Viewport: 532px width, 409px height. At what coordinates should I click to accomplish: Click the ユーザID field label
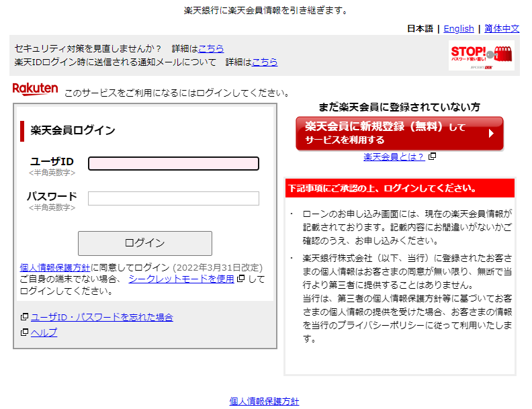pyautogui.click(x=52, y=161)
